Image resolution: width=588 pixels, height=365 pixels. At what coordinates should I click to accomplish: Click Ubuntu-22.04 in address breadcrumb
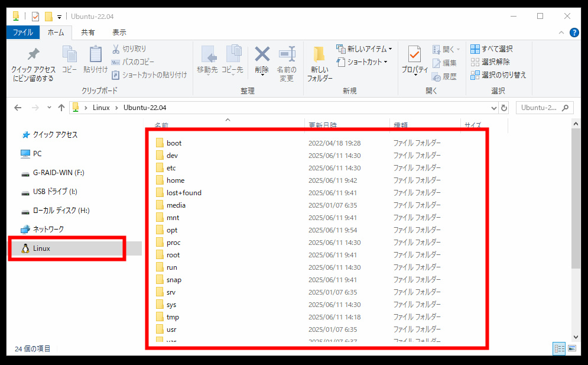[x=145, y=108]
